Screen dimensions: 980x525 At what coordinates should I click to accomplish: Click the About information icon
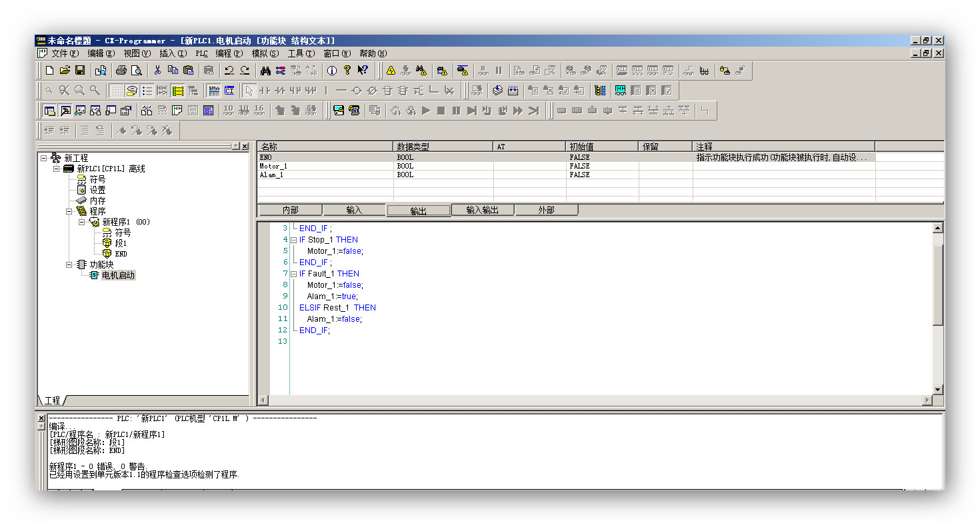tap(331, 71)
